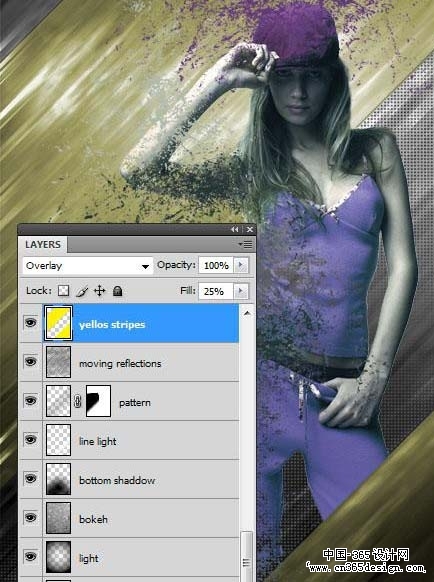434x582 pixels.
Task: Click the Fill percentage input field
Action: 216,291
